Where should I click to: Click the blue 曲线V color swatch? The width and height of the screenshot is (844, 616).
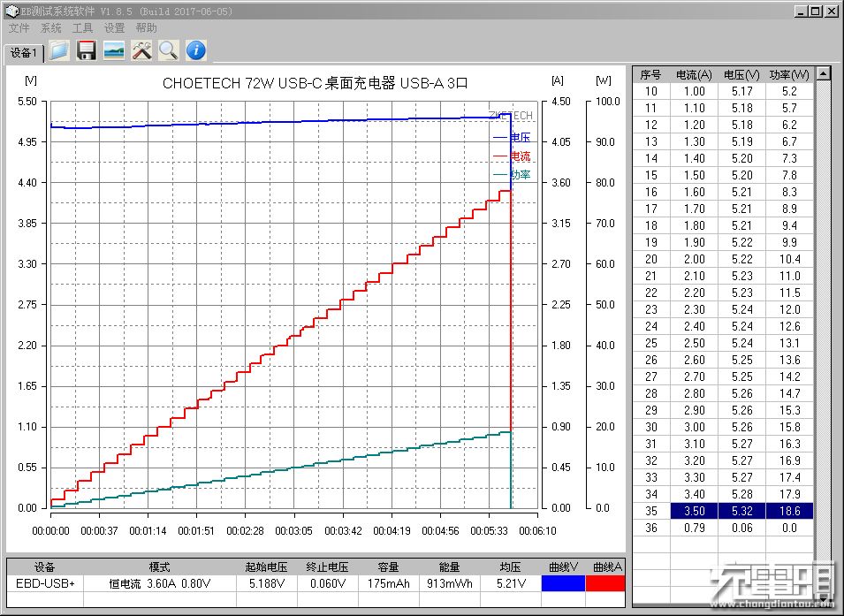point(563,583)
